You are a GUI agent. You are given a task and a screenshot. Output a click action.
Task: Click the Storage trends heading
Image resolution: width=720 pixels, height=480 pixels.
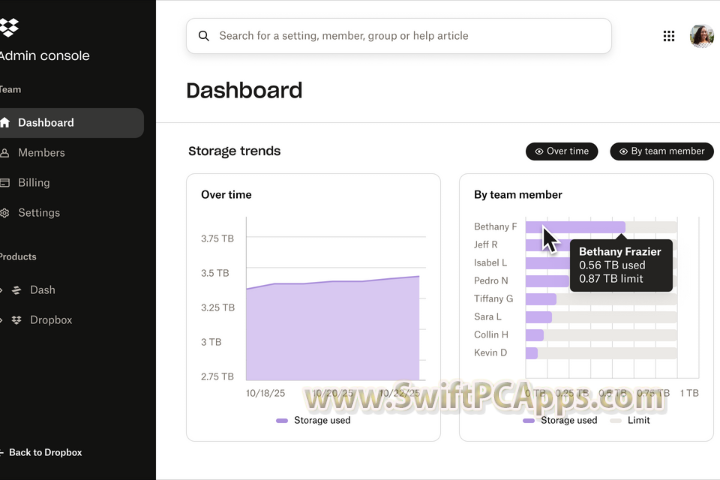(234, 151)
